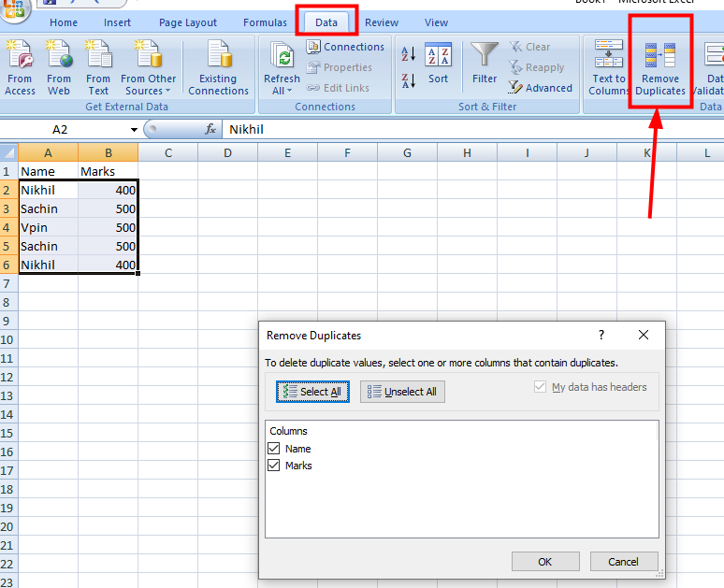The image size is (724, 588).
Task: Uncheck the Name column checkbox
Action: [274, 448]
